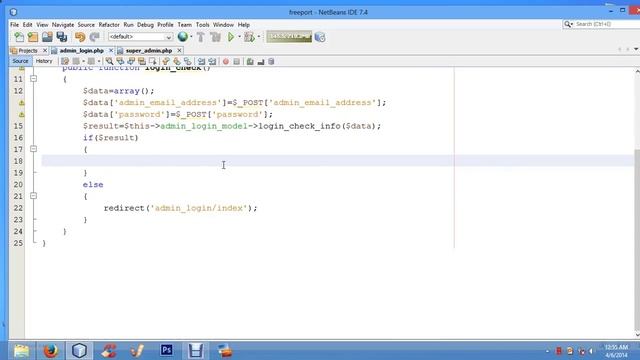Click the New File toolbar icon
Viewport: 640px width, 360px height.
tap(19, 37)
